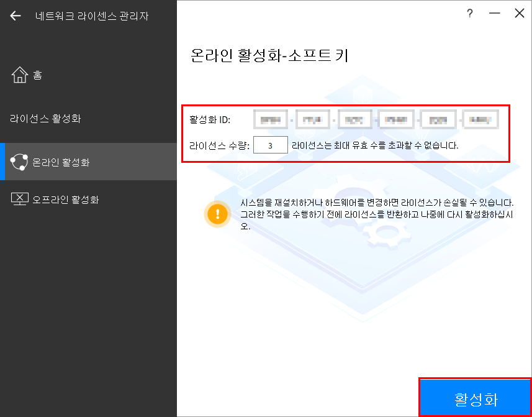Click the second activation ID segment field
This screenshot has height=417, width=532.
tap(312, 119)
